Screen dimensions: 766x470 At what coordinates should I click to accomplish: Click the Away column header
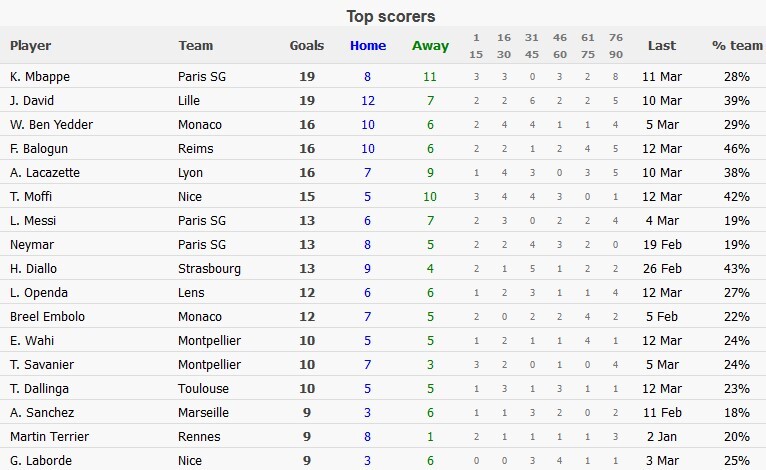[x=430, y=46]
